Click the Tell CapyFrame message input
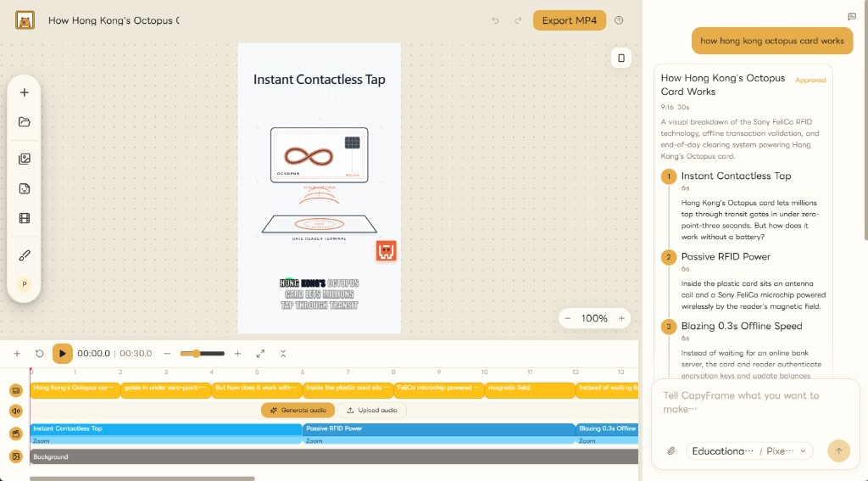Image resolution: width=868 pixels, height=481 pixels. coord(755,402)
